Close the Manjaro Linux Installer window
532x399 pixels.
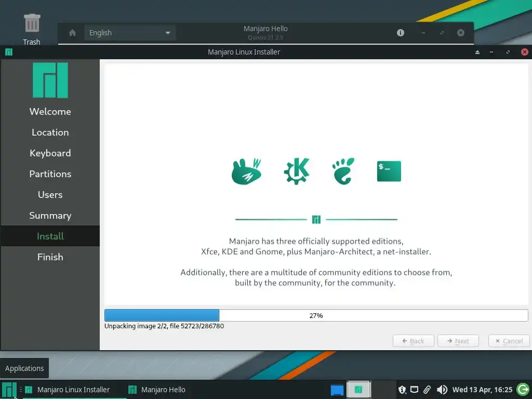525,52
